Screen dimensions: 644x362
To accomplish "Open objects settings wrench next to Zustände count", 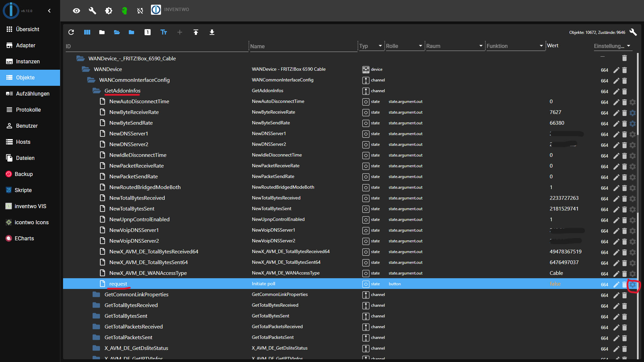I will [633, 32].
